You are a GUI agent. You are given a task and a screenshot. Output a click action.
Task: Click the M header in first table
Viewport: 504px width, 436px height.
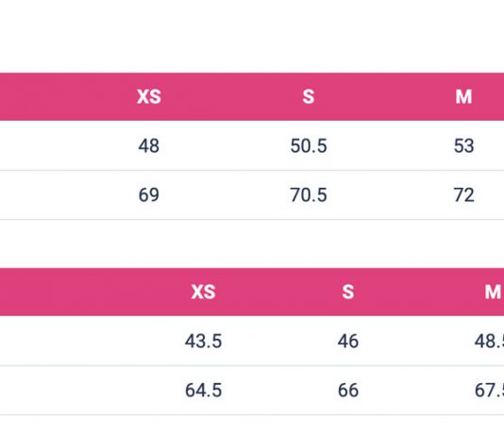pyautogui.click(x=463, y=96)
